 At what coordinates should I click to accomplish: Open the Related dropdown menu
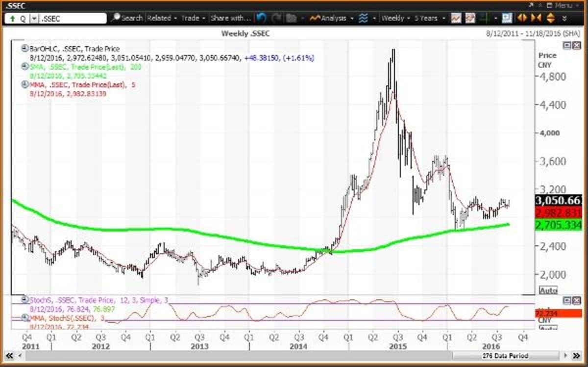pyautogui.click(x=161, y=18)
